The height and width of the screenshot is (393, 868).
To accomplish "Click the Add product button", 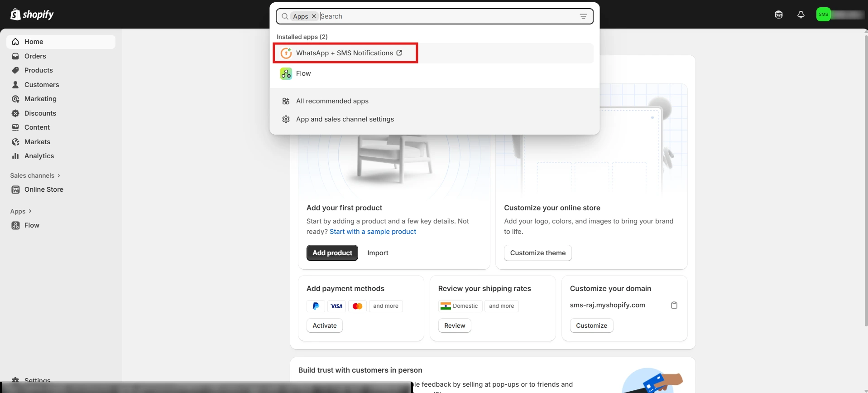I will click(x=332, y=253).
